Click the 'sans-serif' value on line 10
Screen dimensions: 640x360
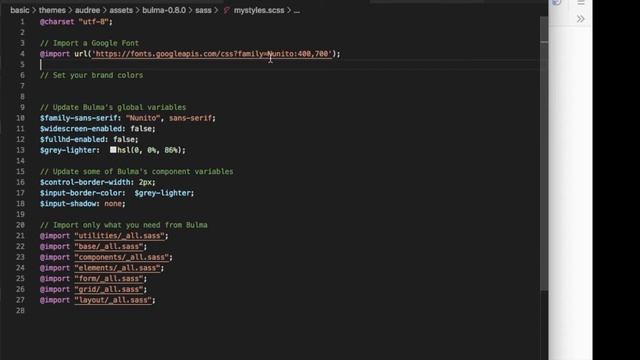[191, 118]
